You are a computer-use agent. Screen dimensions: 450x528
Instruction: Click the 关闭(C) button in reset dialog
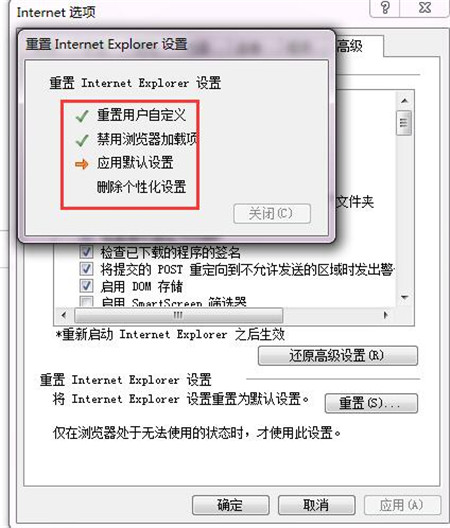[272, 213]
